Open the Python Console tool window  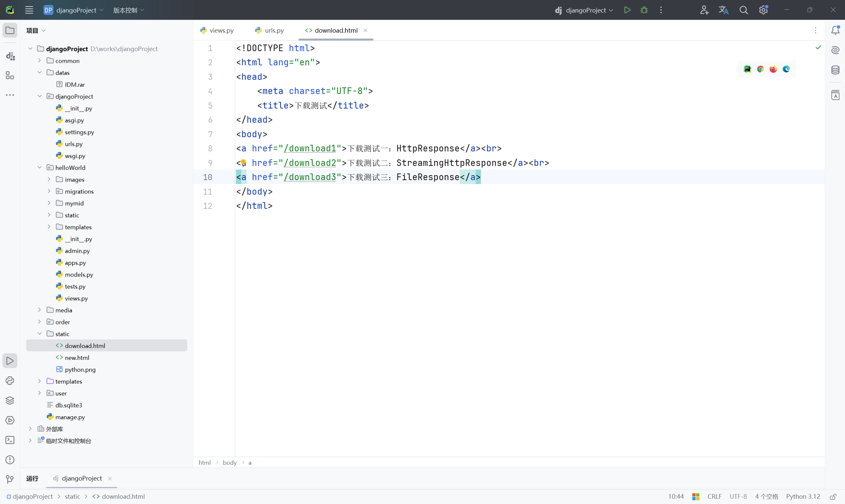tap(10, 381)
